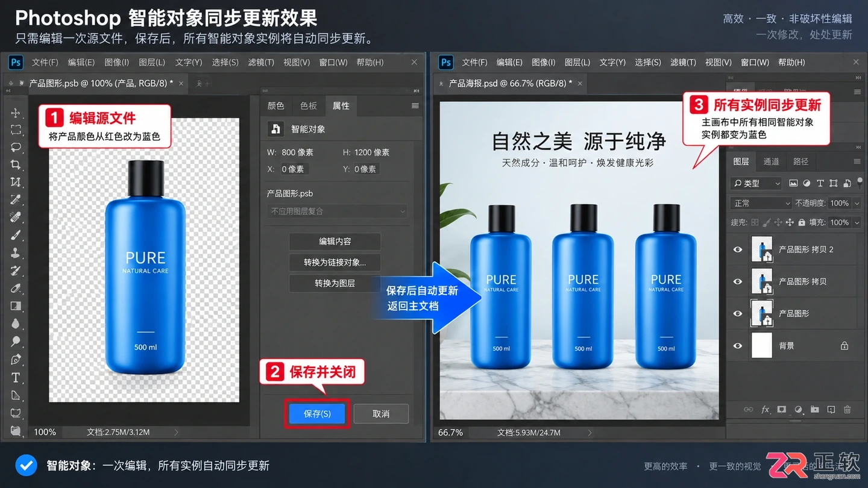Click the add layer mask icon
Screen dimensions: 868x488
[782, 410]
